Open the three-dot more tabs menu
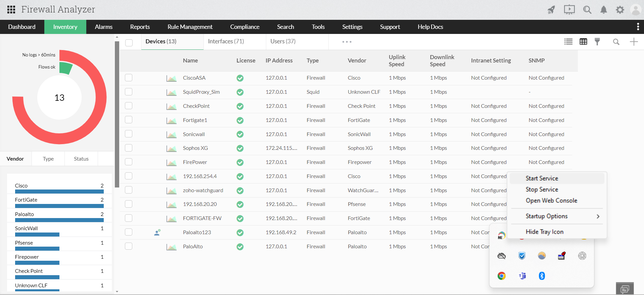644x295 pixels. tap(347, 42)
